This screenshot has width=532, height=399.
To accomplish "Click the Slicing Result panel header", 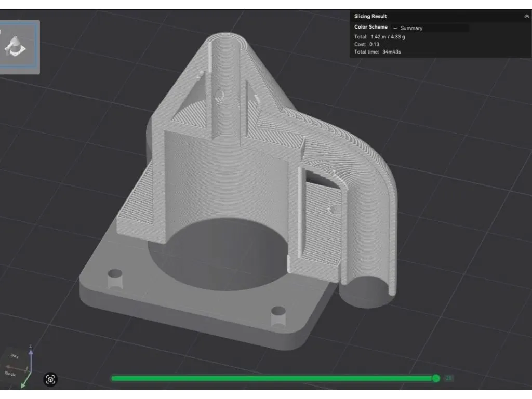I will pos(370,16).
